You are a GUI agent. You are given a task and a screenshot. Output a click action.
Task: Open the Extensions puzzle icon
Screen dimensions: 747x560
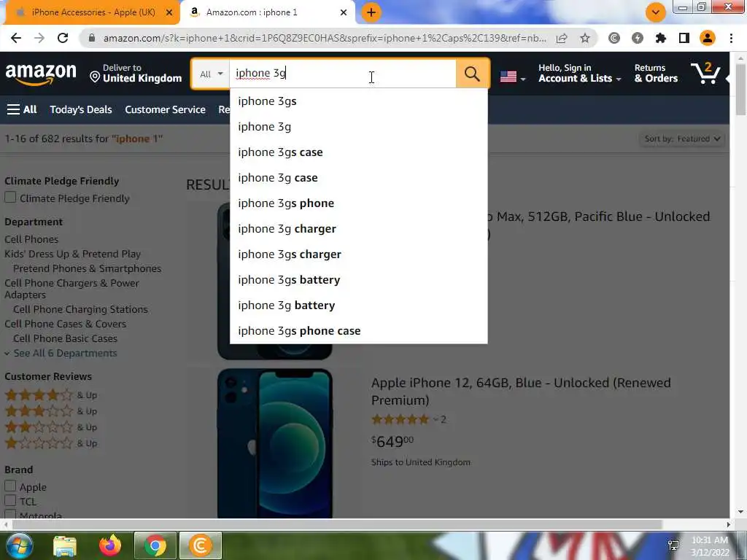coord(661,38)
